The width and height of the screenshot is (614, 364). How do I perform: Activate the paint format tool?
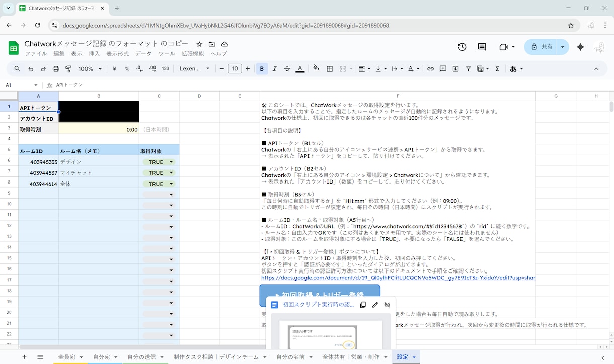tap(68, 69)
